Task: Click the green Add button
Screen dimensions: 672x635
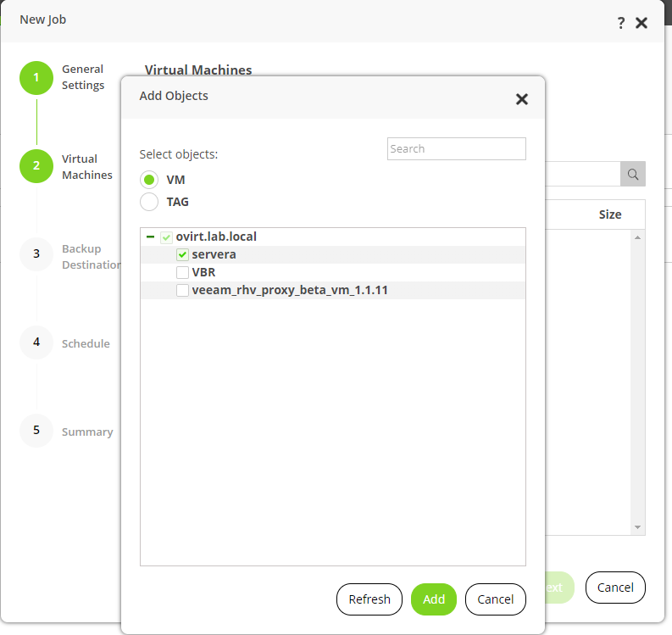Action: click(434, 599)
